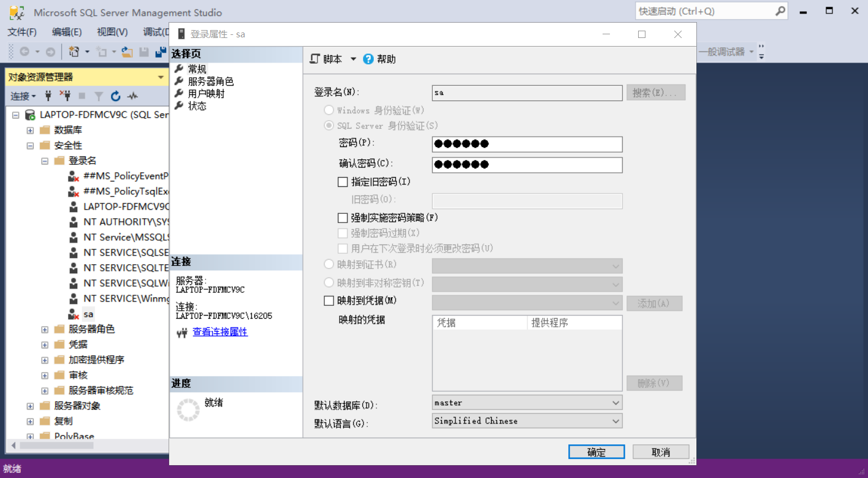Open Activity Monitor via the heartbeat icon

click(131, 96)
